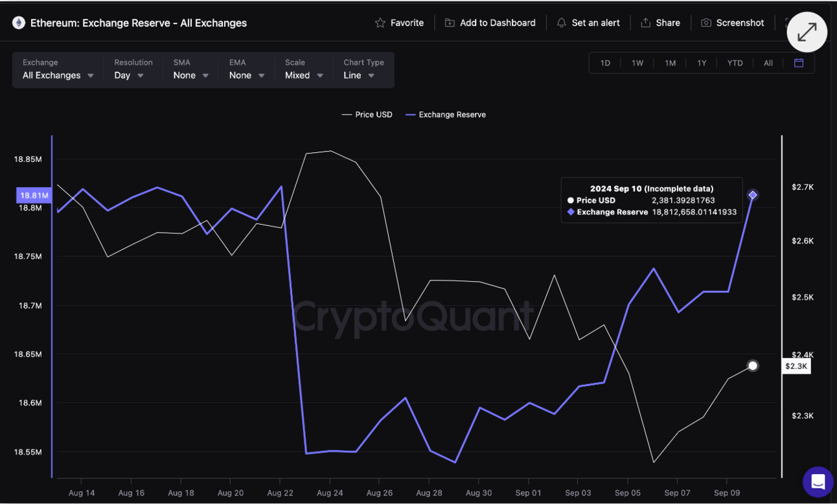Screen dimensions: 837x504
Task: Open the Exchange dropdown set to All Exchanges
Action: click(x=58, y=75)
